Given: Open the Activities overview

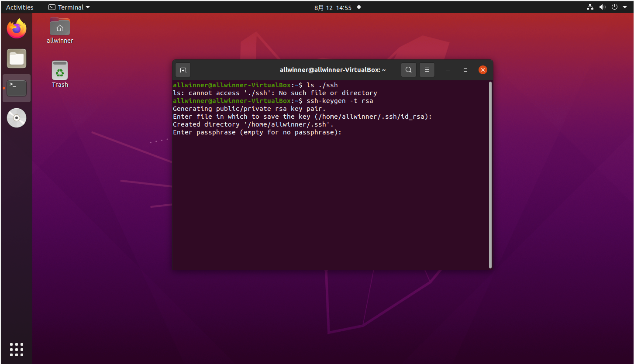Looking at the screenshot, I should pos(20,7).
